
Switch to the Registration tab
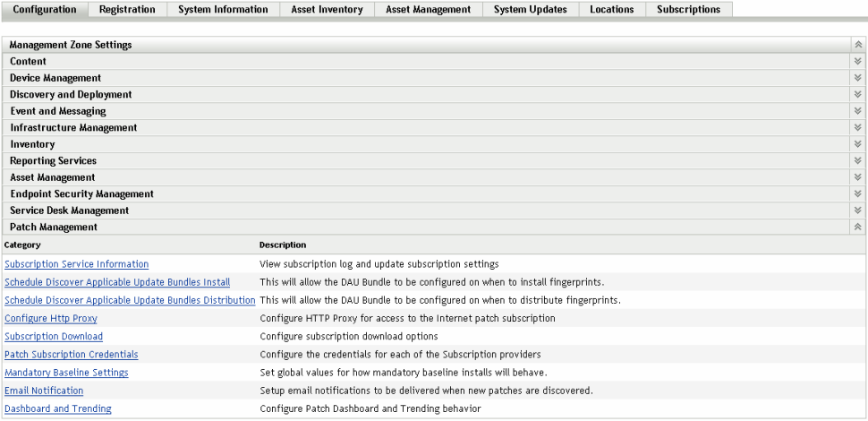click(x=127, y=10)
